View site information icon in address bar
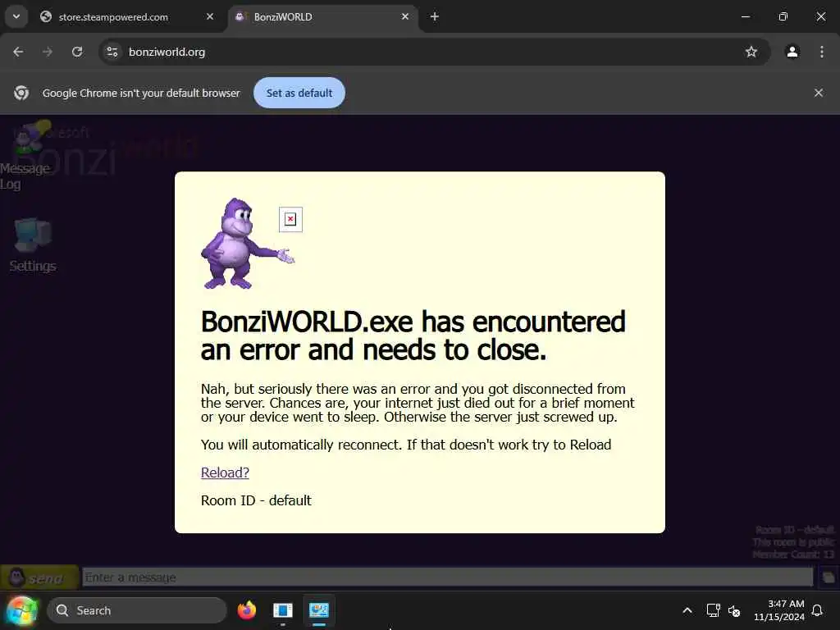The width and height of the screenshot is (840, 630). (112, 52)
